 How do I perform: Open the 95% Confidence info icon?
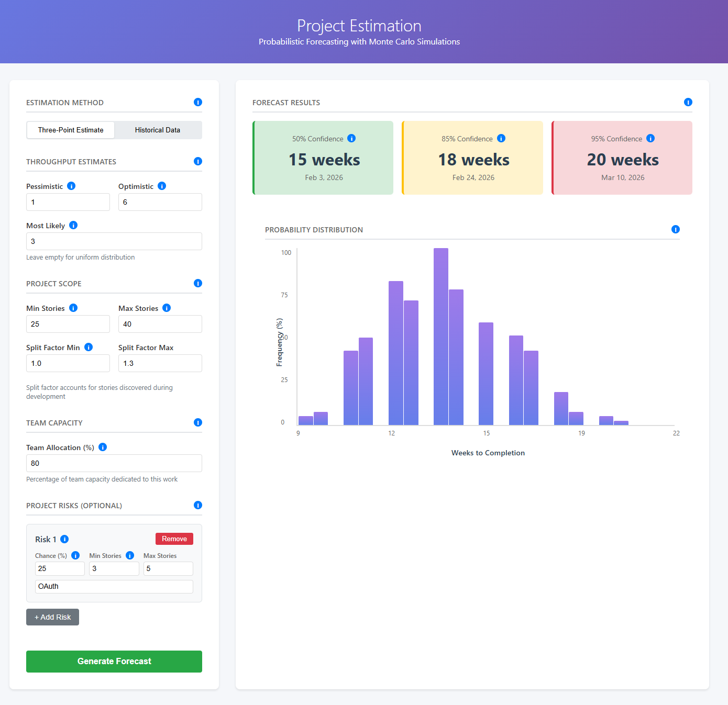coord(650,138)
